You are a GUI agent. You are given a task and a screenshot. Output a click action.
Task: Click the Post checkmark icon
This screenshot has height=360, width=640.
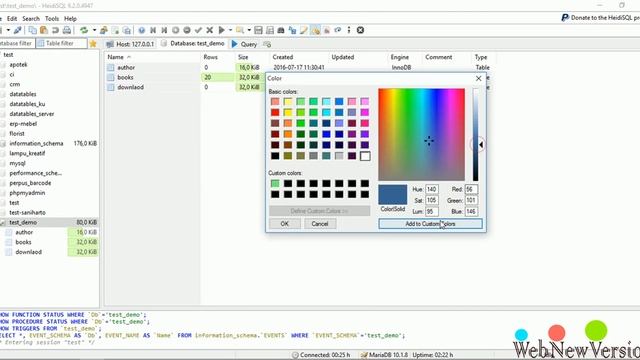[198, 30]
